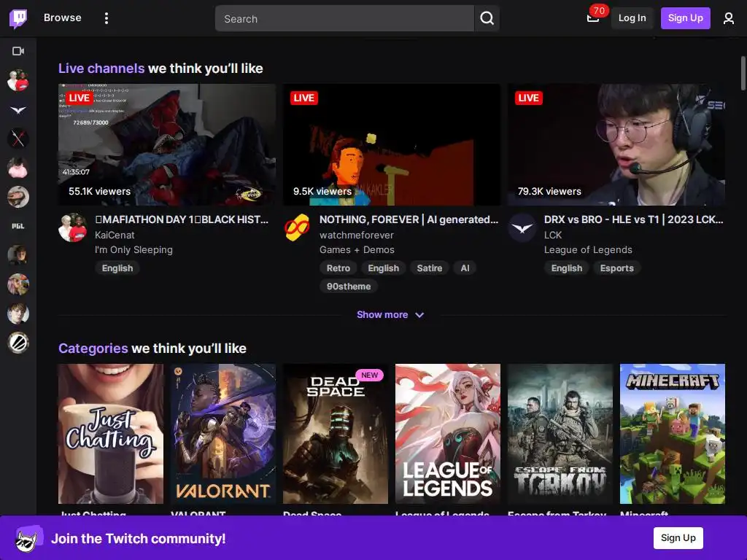Open Games + Demos category link
Screen dimensions: 747x560
pos(357,250)
